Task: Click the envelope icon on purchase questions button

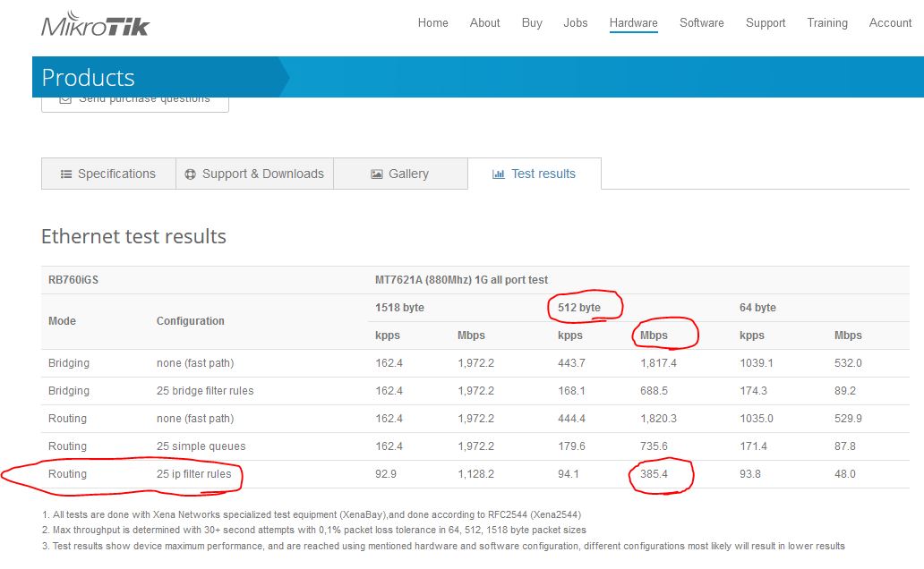Action: pos(64,98)
